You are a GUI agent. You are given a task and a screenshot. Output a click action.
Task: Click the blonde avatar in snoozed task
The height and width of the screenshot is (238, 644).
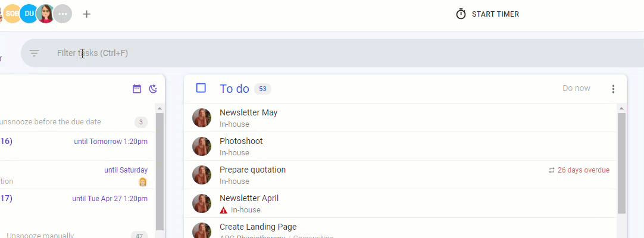(x=142, y=182)
